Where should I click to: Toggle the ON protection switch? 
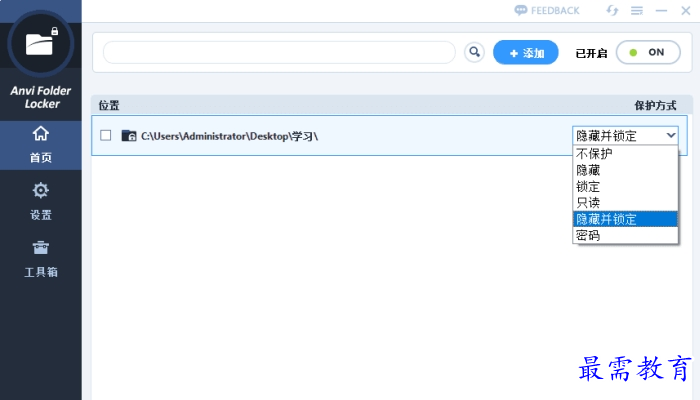648,53
